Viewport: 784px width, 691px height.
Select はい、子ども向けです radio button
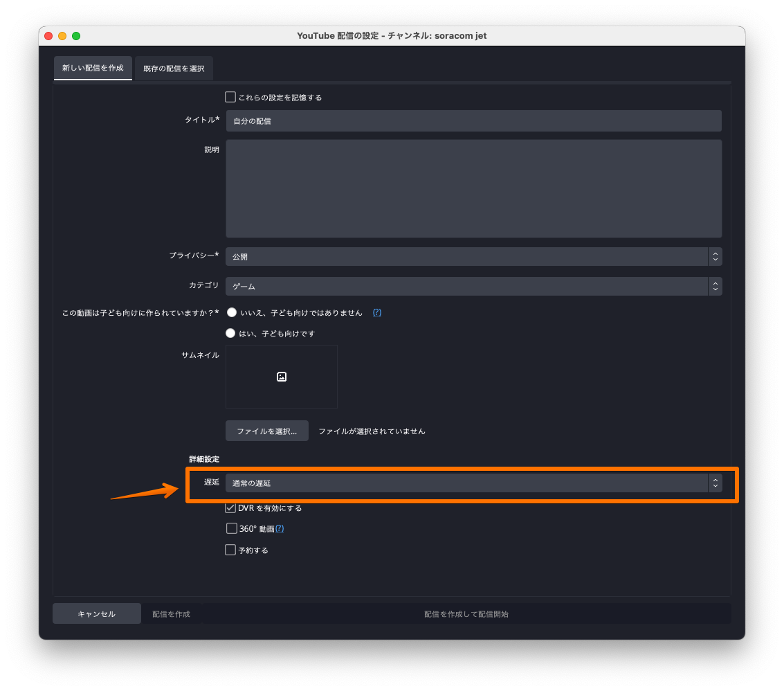pos(230,333)
